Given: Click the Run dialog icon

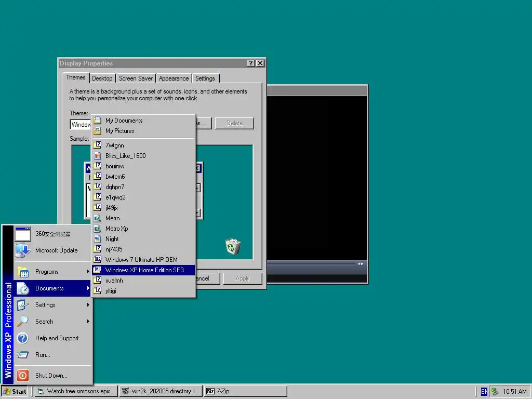Looking at the screenshot, I should pyautogui.click(x=23, y=354).
